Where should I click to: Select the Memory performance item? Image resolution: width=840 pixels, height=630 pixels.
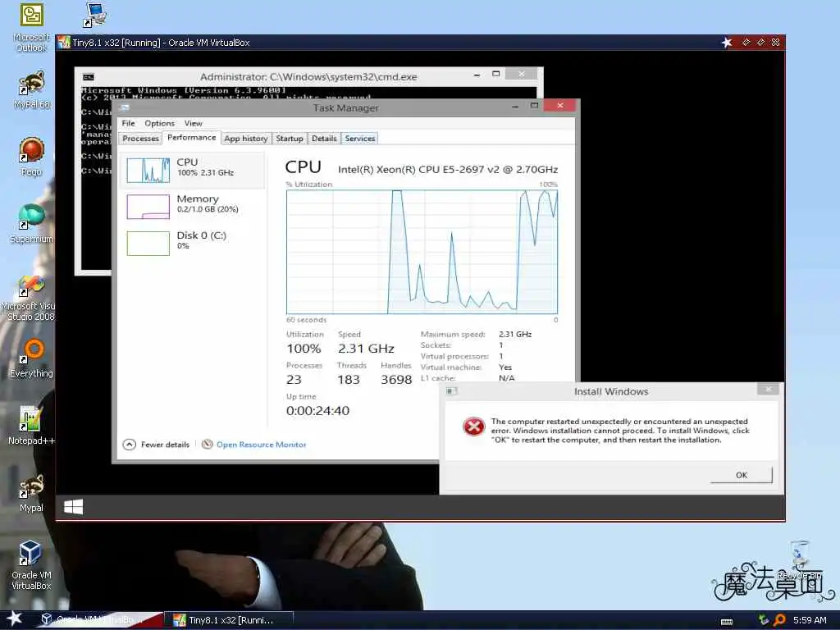pyautogui.click(x=193, y=206)
